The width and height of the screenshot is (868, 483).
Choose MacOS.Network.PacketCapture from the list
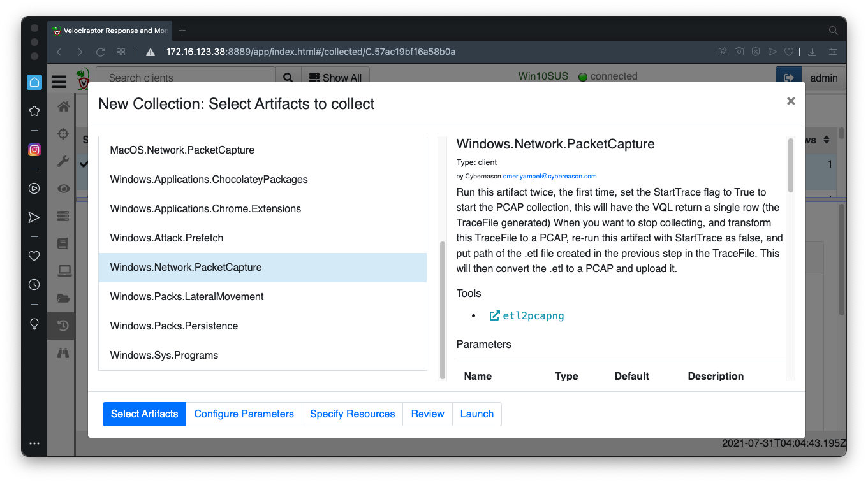(182, 150)
